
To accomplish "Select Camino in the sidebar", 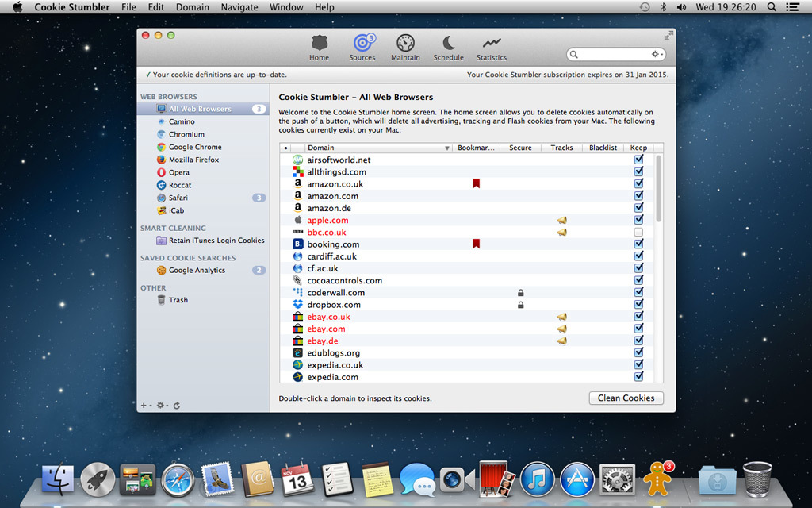I will (182, 121).
